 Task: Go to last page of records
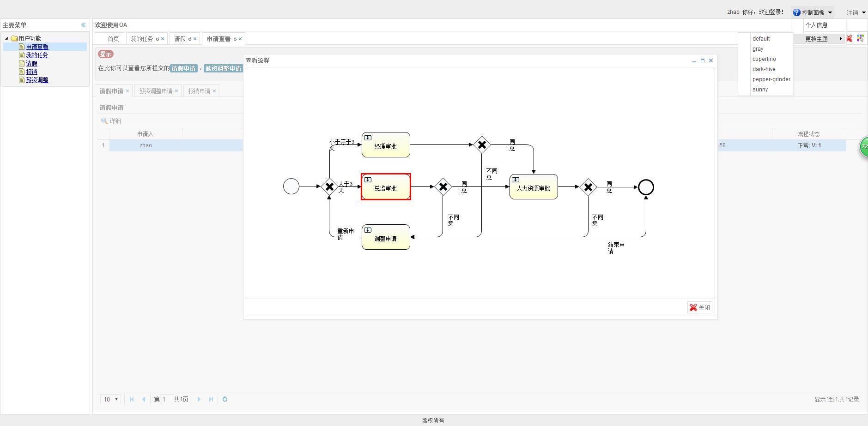211,399
